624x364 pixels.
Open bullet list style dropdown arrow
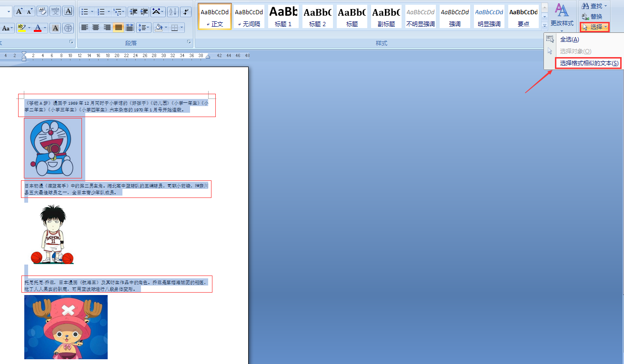tap(91, 11)
